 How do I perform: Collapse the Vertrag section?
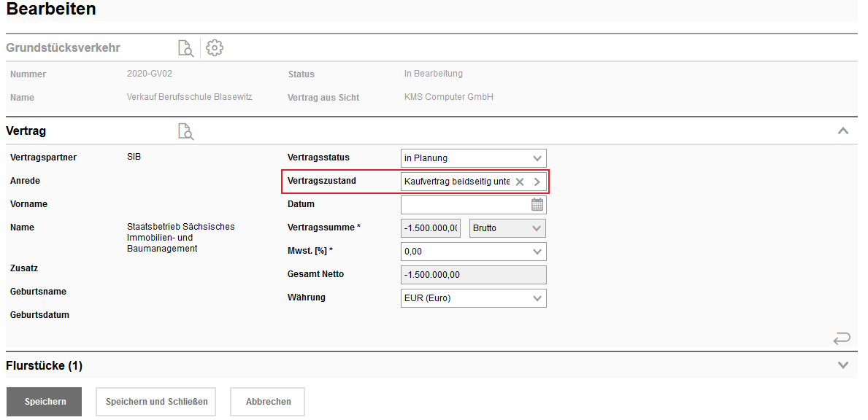[x=843, y=131]
